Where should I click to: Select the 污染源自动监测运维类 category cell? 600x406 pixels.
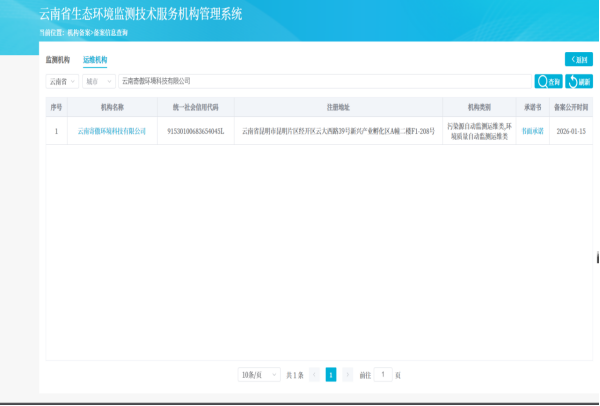point(479,131)
